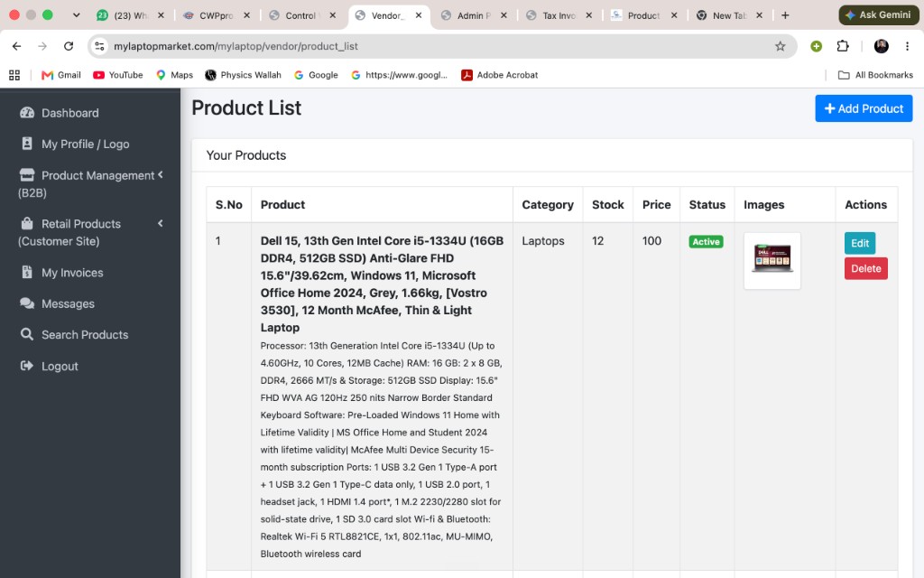The image size is (924, 578).
Task: Click the browser forward arrow
Action: pos(42,46)
